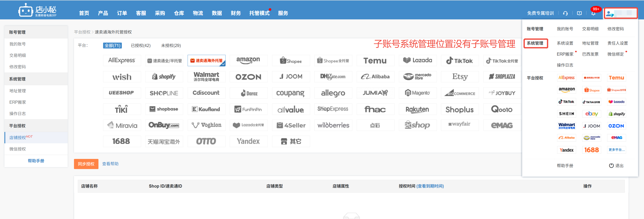The image size is (644, 219).
Task: Open the customer service headset icon
Action: pyautogui.click(x=565, y=13)
